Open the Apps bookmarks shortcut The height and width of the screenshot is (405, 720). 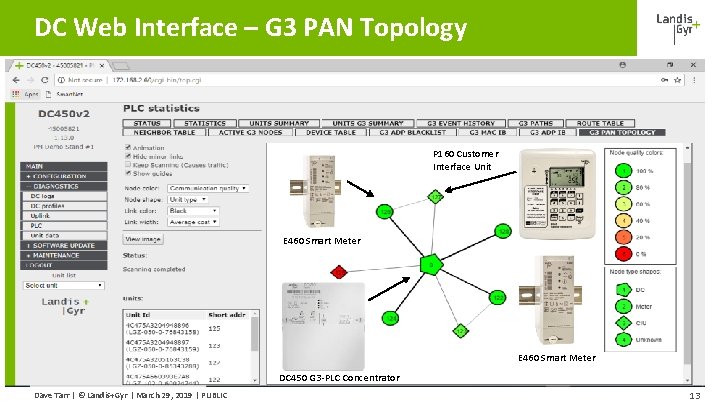tap(26, 94)
